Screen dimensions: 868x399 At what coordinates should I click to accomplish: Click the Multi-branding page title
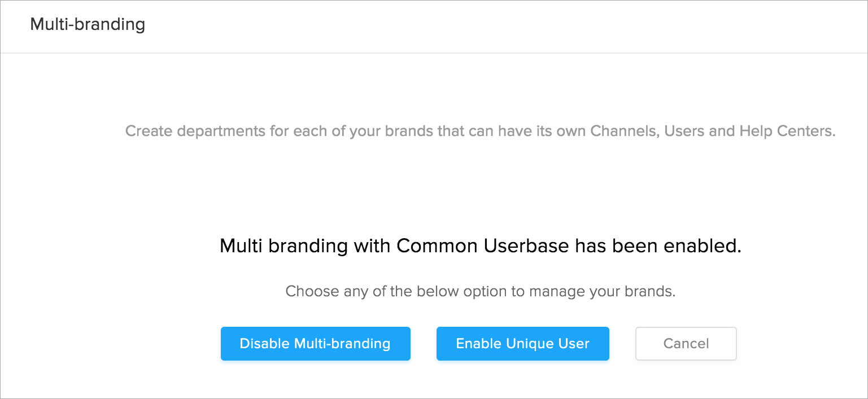point(88,24)
